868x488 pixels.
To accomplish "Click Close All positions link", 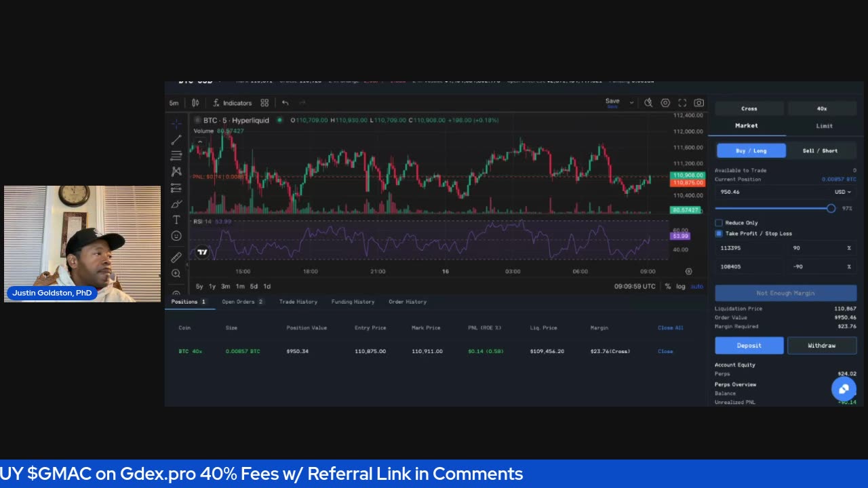I will 671,328.
